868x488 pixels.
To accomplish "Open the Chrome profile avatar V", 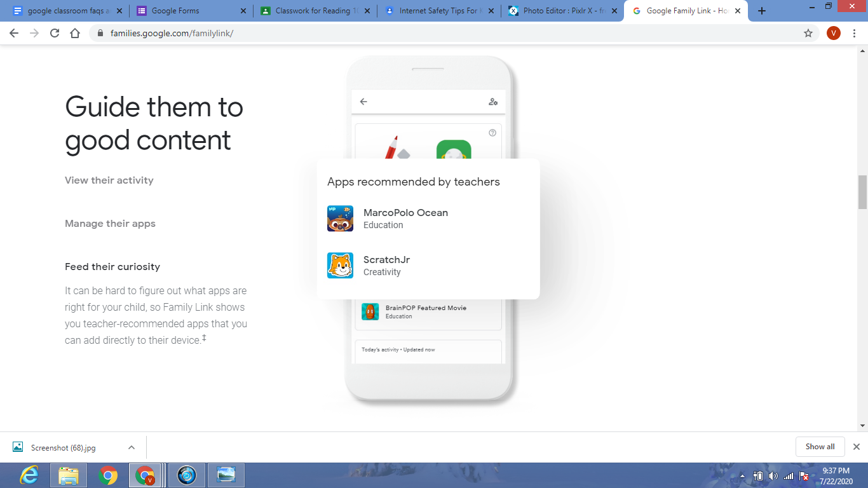I will coord(834,33).
